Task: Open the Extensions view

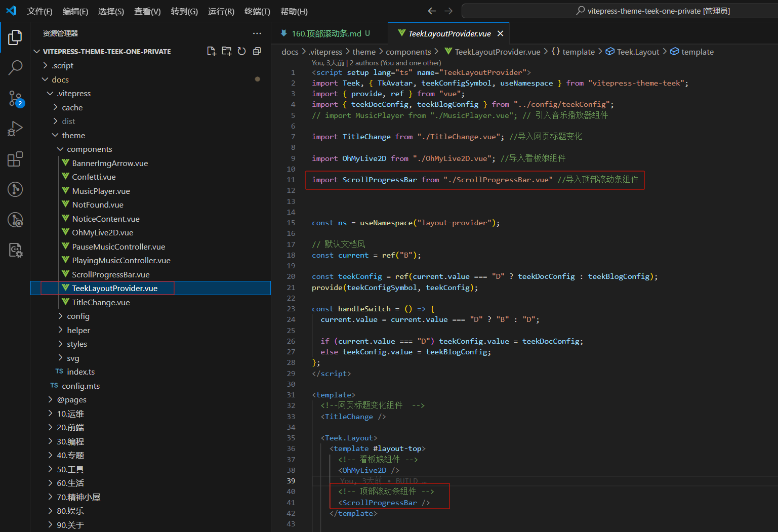Action: pyautogui.click(x=15, y=159)
